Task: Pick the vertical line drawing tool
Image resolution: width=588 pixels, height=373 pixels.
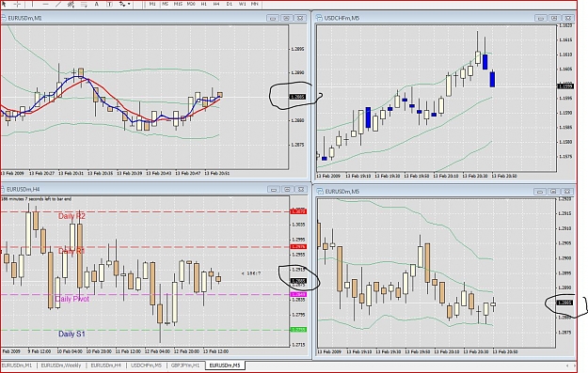Action: point(32,4)
